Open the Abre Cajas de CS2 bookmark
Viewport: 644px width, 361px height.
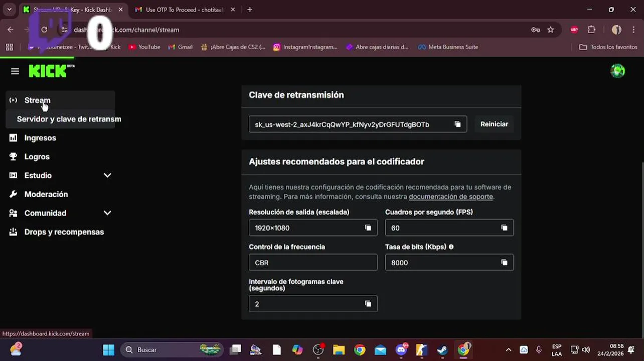(x=233, y=47)
